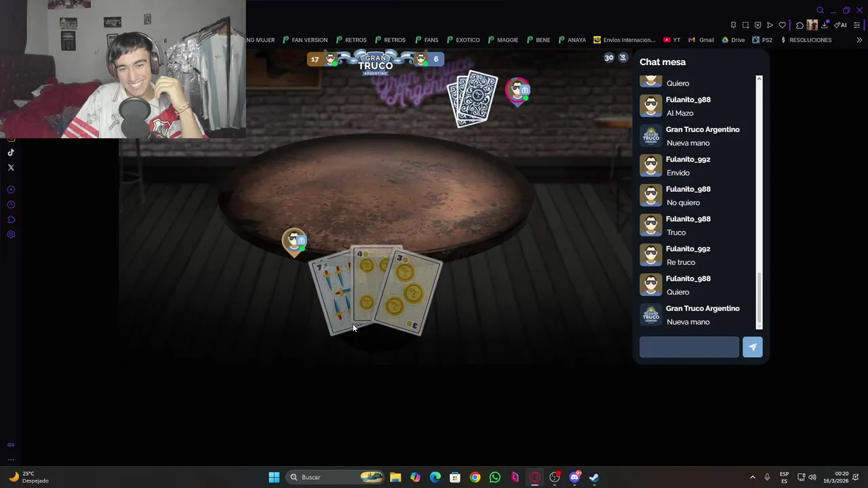The image size is (868, 488).
Task: Open the AI assistant toolbar button
Action: (840, 25)
